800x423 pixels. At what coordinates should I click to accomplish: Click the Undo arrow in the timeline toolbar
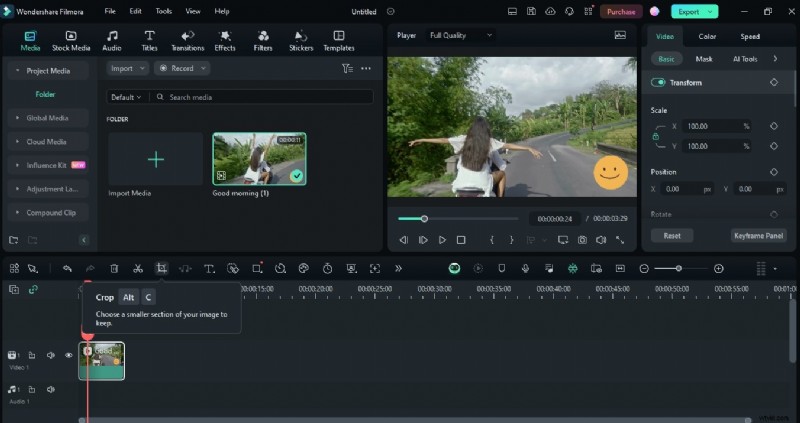tap(67, 268)
